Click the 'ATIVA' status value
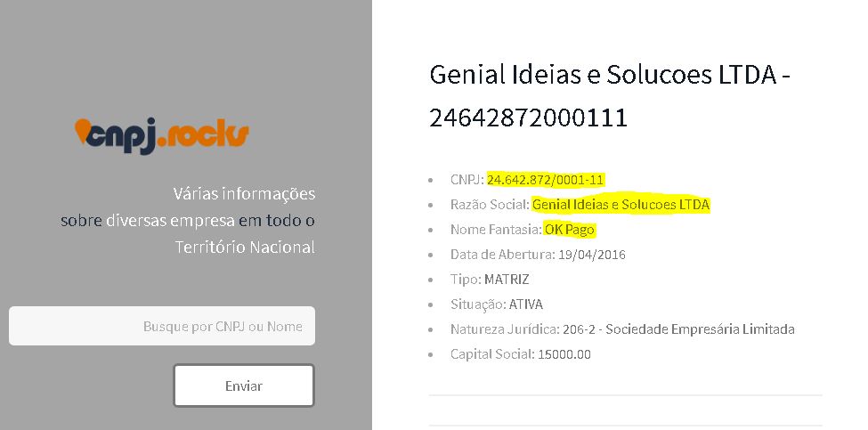 click(525, 304)
